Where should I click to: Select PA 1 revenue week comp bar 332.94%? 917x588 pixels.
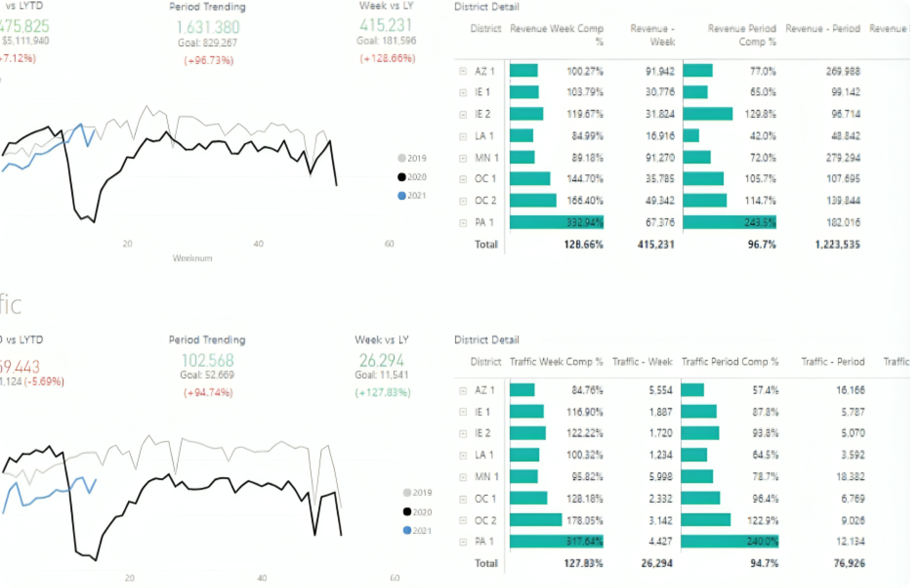(556, 222)
